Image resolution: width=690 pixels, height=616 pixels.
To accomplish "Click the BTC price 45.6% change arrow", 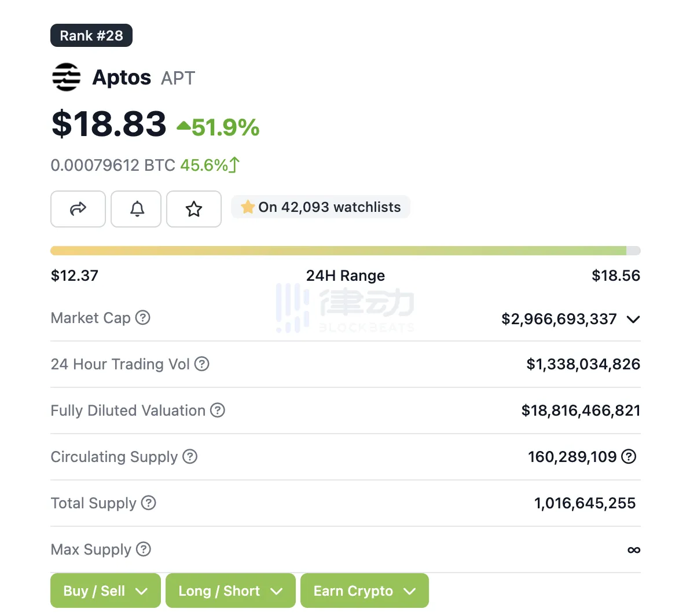I will (234, 165).
